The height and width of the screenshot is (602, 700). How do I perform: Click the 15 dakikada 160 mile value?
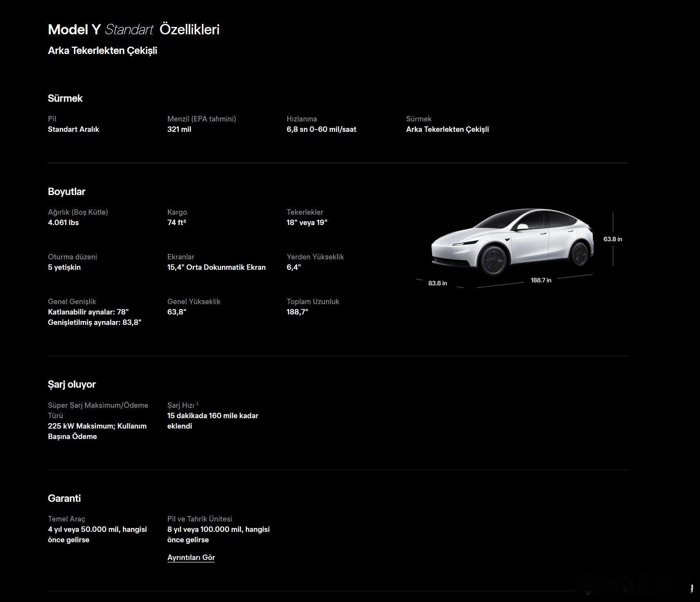pyautogui.click(x=213, y=420)
